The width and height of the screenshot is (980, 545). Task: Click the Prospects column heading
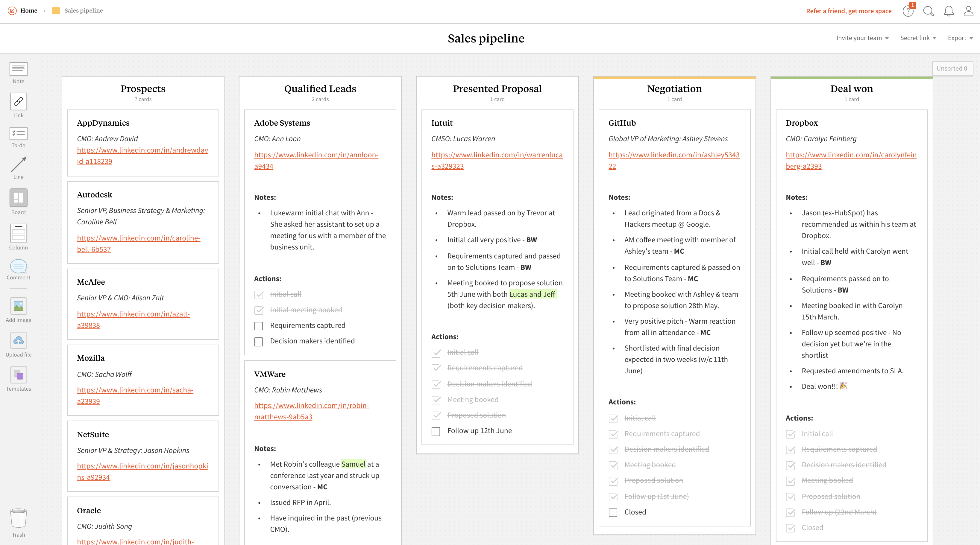143,89
